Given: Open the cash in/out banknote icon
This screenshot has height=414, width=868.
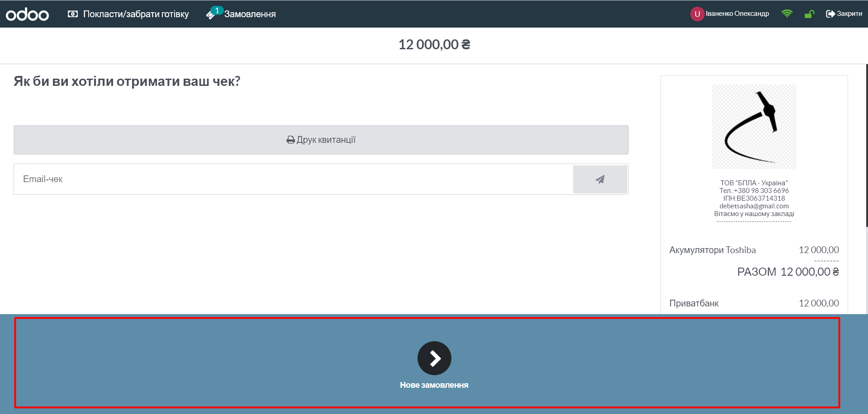Looking at the screenshot, I should 72,14.
